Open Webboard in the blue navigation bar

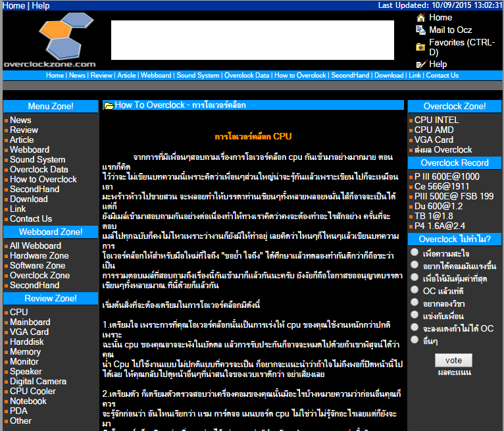pos(156,75)
